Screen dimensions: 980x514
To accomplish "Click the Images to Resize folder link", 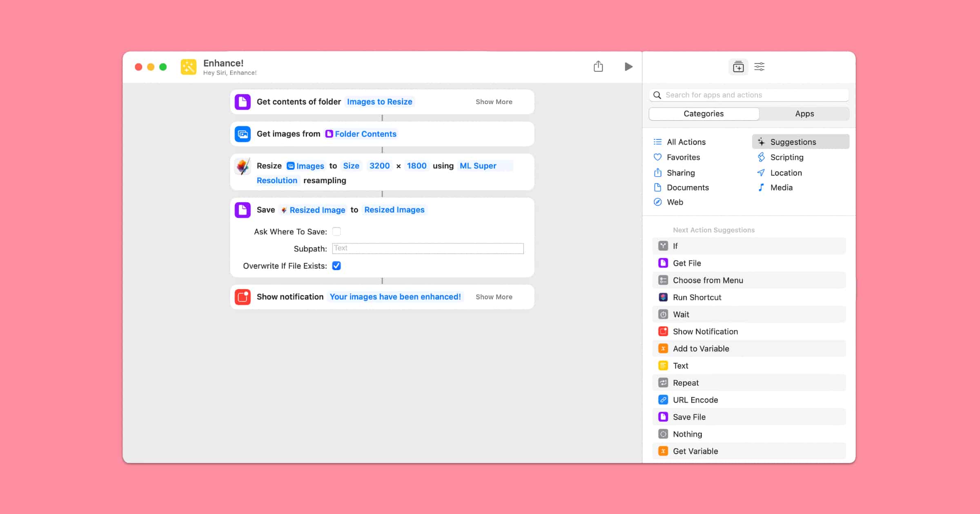I will [x=379, y=102].
